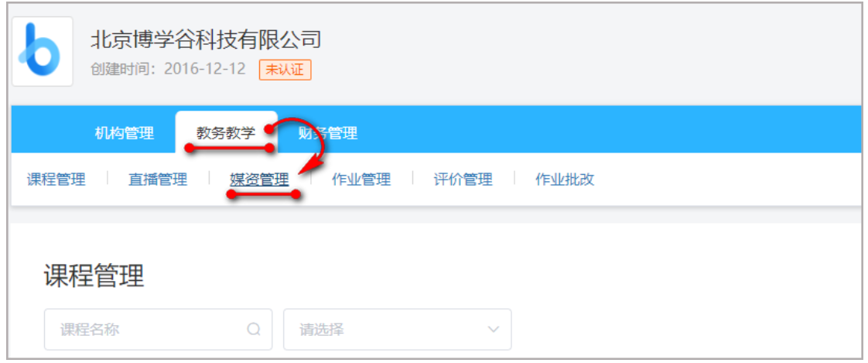Navigate to 评价管理
The width and height of the screenshot is (868, 363).
(463, 179)
